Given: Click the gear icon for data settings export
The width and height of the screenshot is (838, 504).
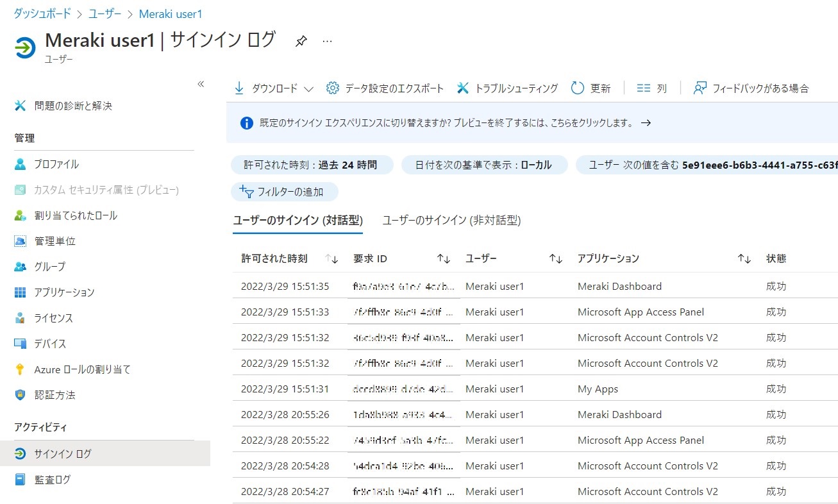Looking at the screenshot, I should (x=332, y=88).
